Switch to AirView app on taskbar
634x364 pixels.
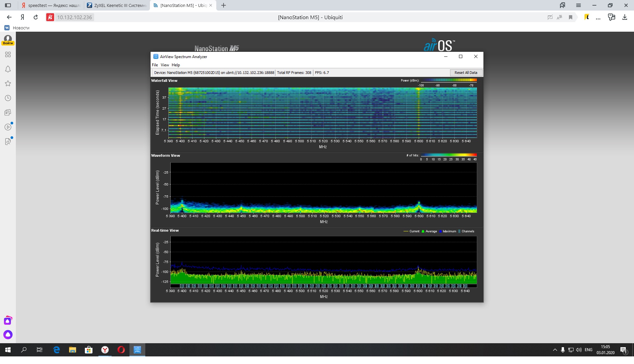pos(137,350)
